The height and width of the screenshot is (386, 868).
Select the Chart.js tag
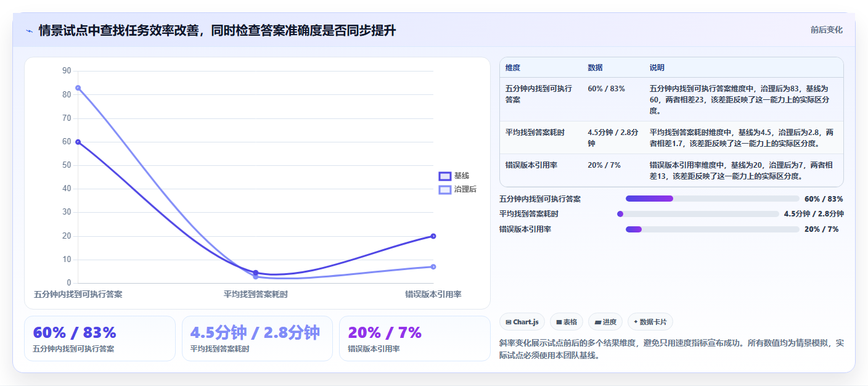(522, 322)
